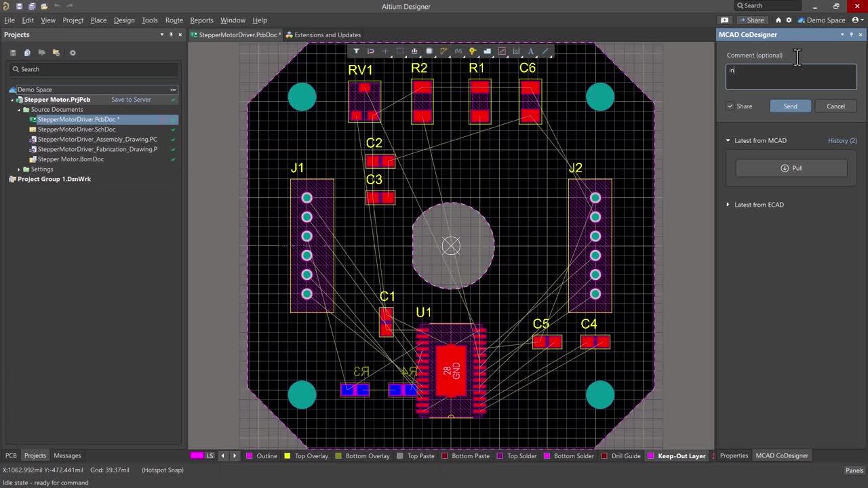Toggle the Bottom Paste layer color box
The width and height of the screenshot is (868, 488).
click(445, 456)
